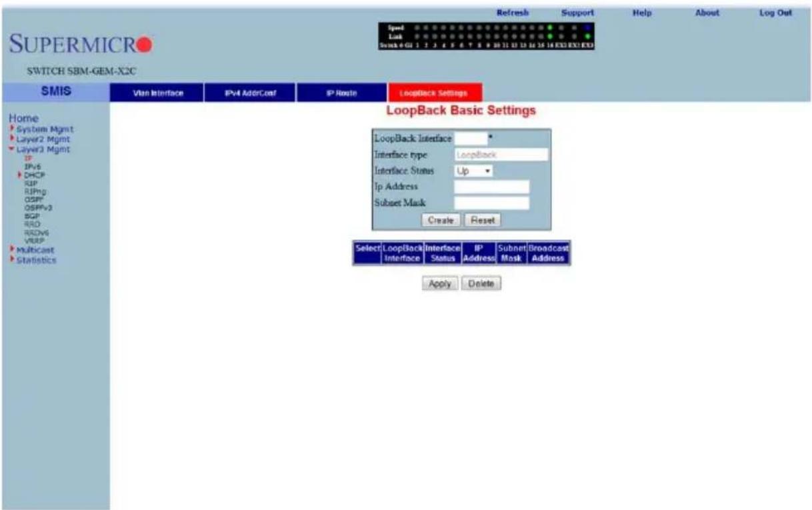This screenshot has height=510, width=812.
Task: Open the Interface Status dropdown
Action: coord(473,171)
